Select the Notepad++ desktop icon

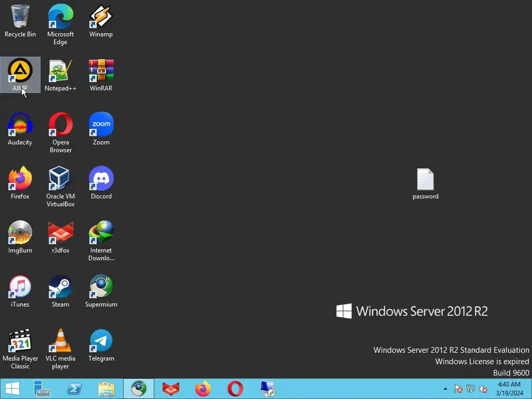pos(60,75)
